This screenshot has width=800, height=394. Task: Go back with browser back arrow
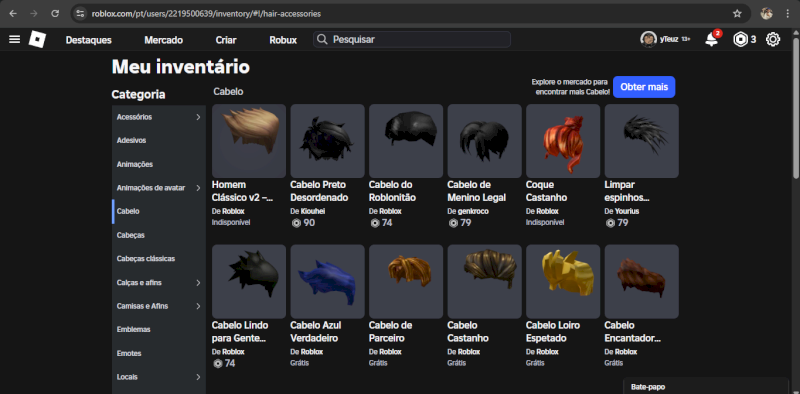click(x=13, y=14)
